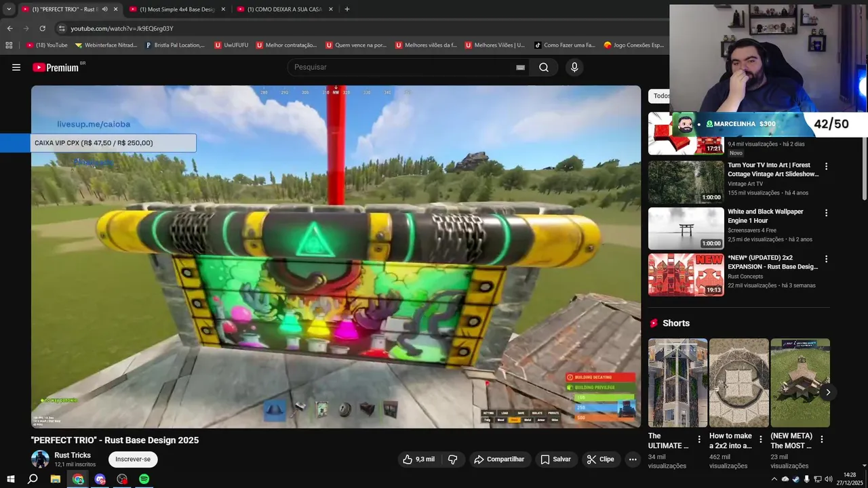Like the video (9,3 mil)

[x=419, y=459]
